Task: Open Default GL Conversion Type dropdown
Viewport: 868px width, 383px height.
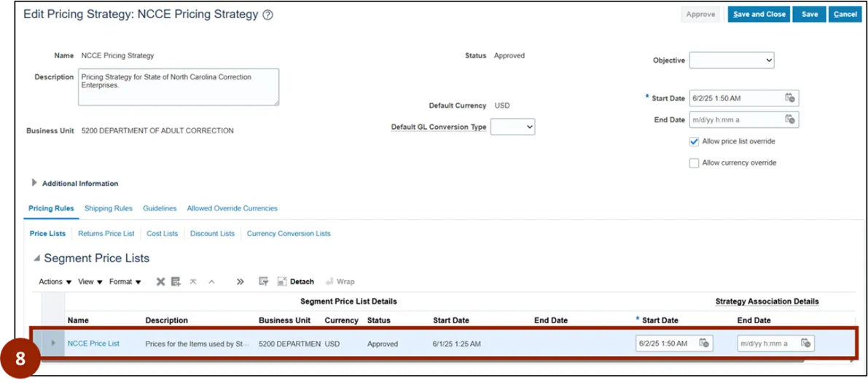Action: tap(512, 127)
